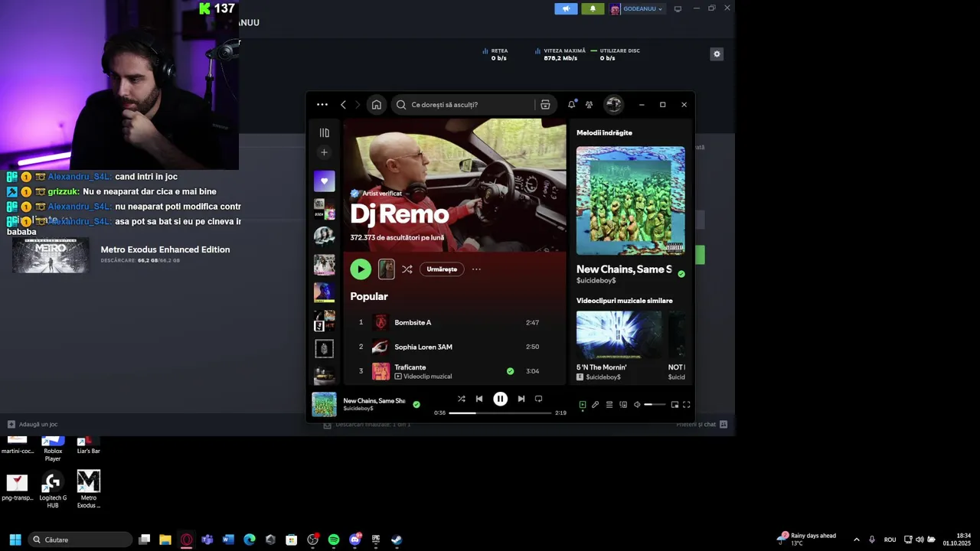This screenshot has width=980, height=551.
Task: Open Friend Activity icon in Spotify
Action: (x=589, y=105)
